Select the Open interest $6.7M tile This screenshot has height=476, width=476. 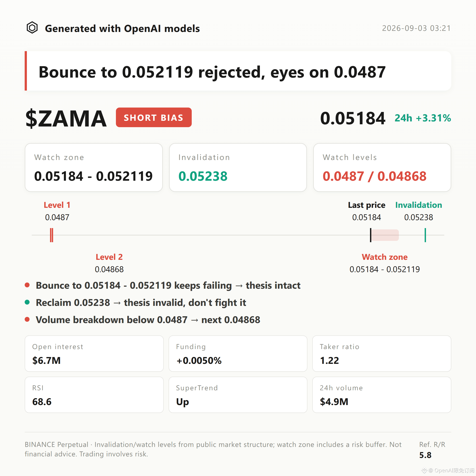pyautogui.click(x=94, y=353)
